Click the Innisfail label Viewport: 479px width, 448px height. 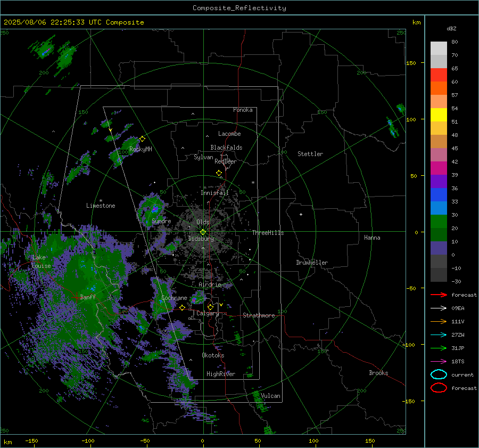click(214, 193)
